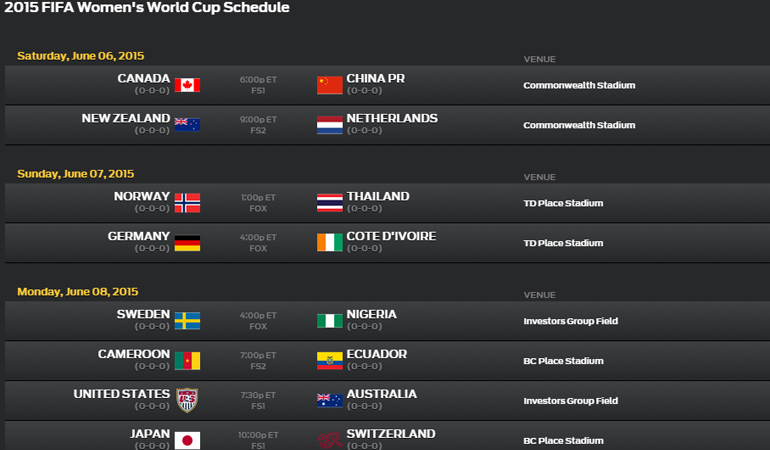Viewport: 770px width, 450px height.
Task: Click the Monday, June 08, 2015 heading
Action: tap(78, 292)
